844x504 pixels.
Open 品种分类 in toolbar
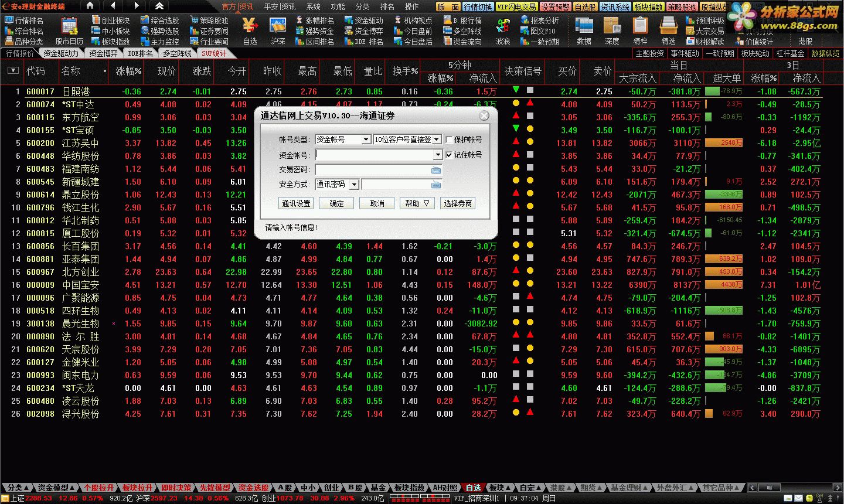24,42
